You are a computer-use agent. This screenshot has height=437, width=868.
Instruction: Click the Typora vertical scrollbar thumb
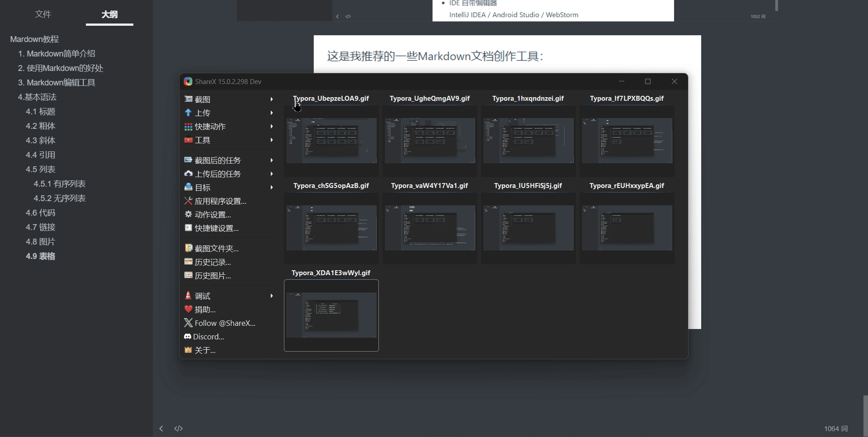coord(865,416)
